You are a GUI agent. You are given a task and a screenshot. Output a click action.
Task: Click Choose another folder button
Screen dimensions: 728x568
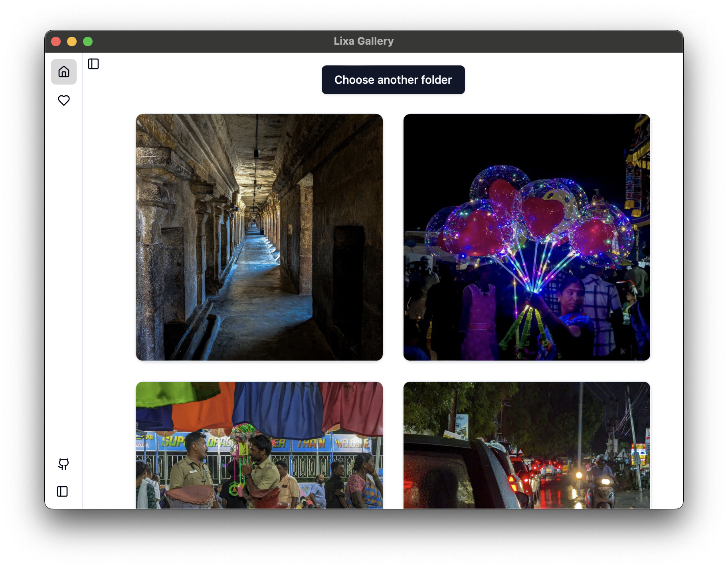[x=393, y=80]
